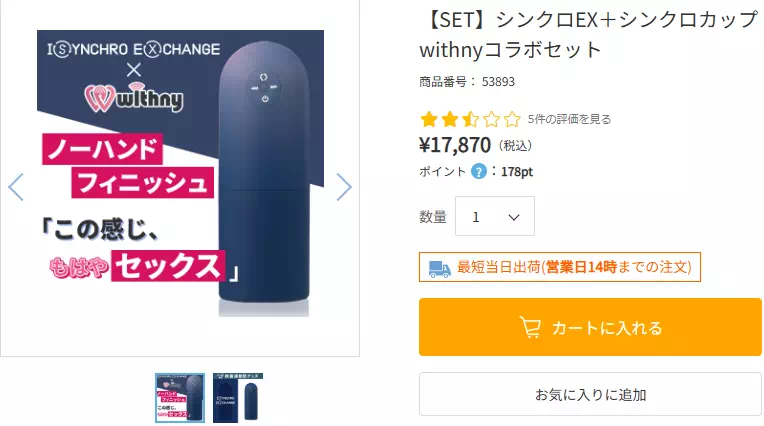Click the product number 53893
Image resolution: width=764 pixels, height=426 pixels.
point(498,81)
